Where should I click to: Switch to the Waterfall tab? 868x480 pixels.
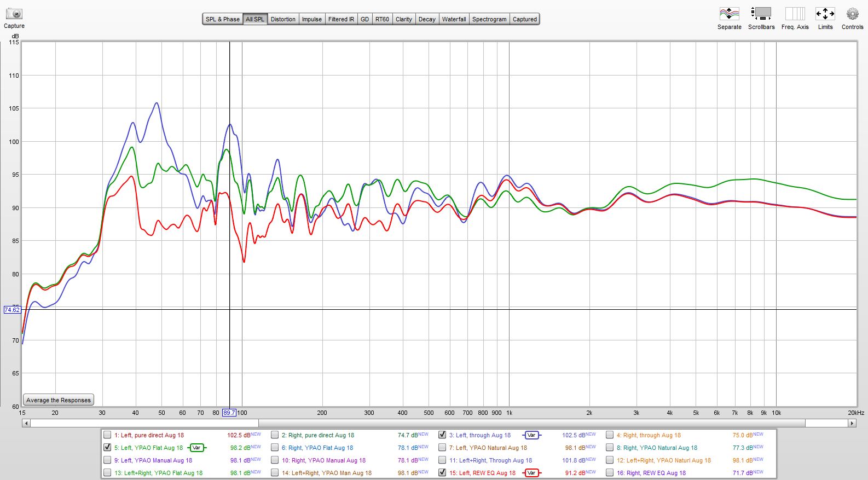(454, 19)
